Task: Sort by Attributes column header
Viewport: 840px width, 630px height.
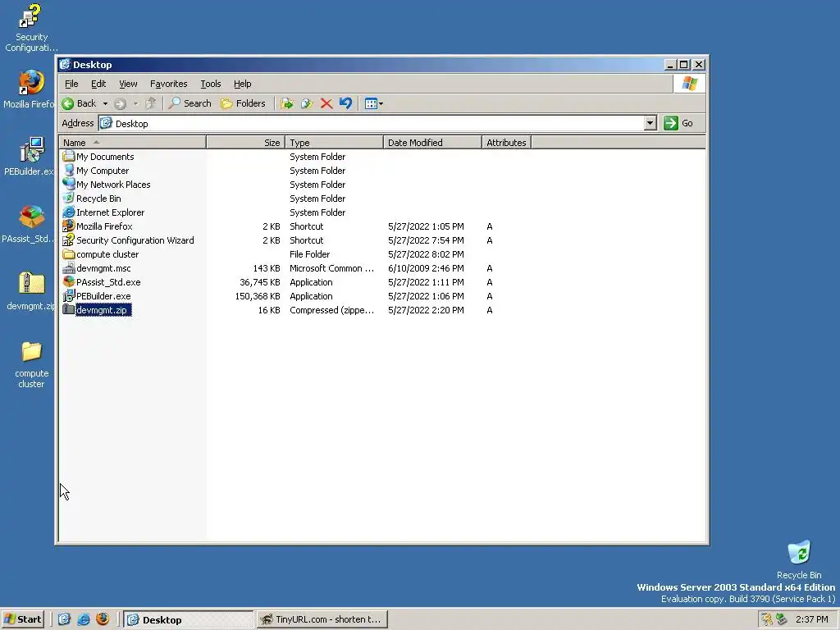Action: pos(506,143)
